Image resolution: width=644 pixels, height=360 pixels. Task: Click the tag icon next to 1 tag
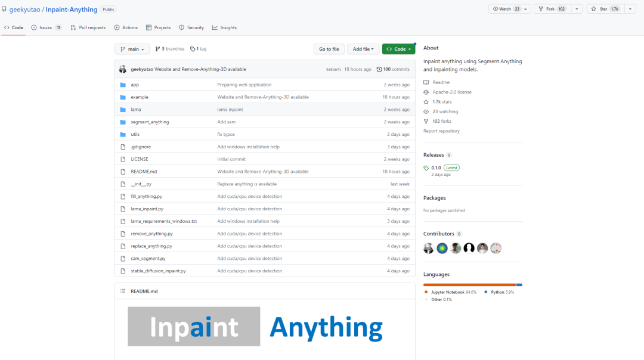[x=193, y=49]
